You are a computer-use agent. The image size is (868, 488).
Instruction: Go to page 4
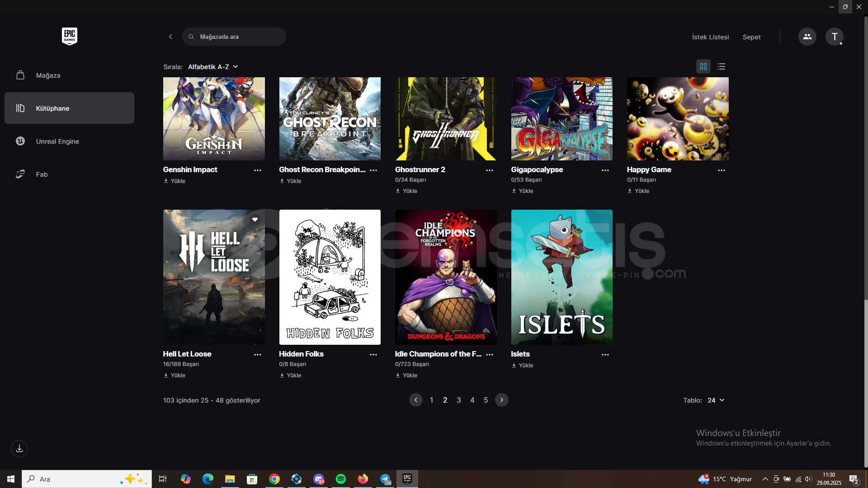pyautogui.click(x=472, y=400)
